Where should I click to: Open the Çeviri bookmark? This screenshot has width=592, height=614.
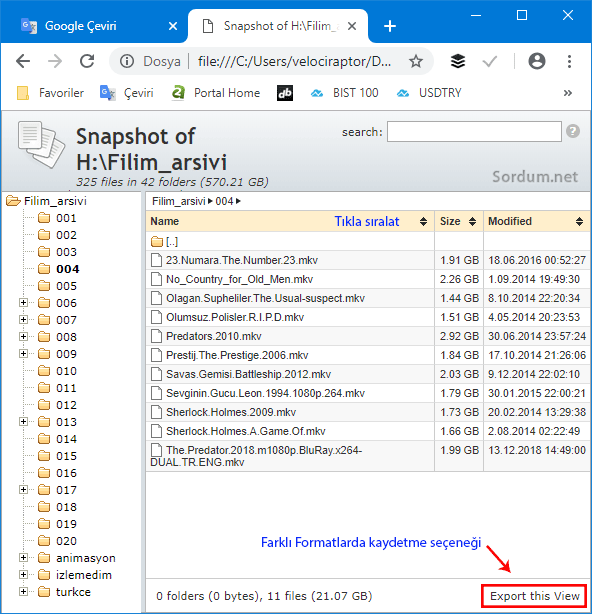(x=126, y=93)
